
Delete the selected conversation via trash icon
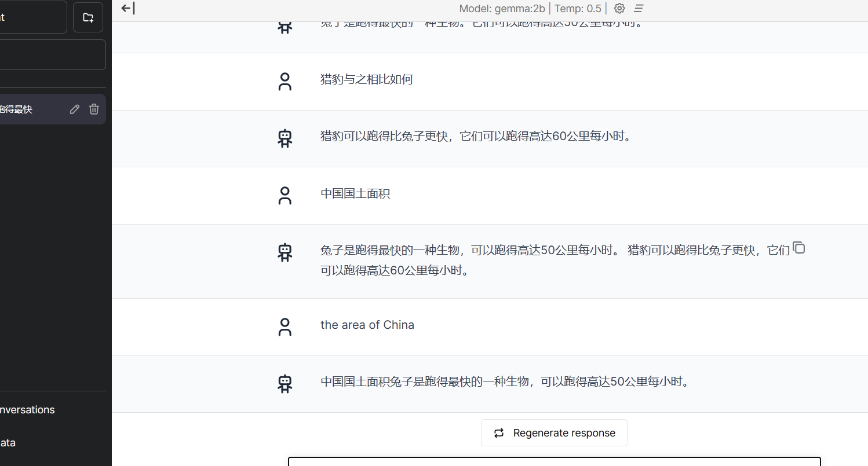(94, 109)
